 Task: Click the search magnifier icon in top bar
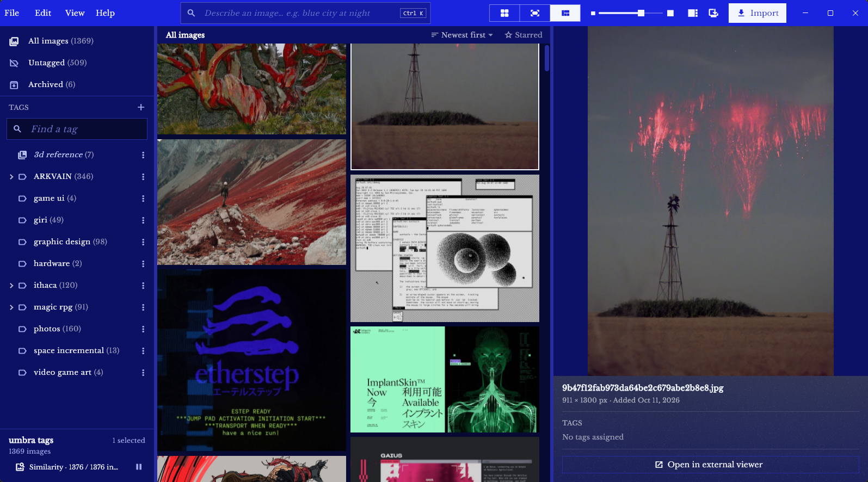click(191, 13)
